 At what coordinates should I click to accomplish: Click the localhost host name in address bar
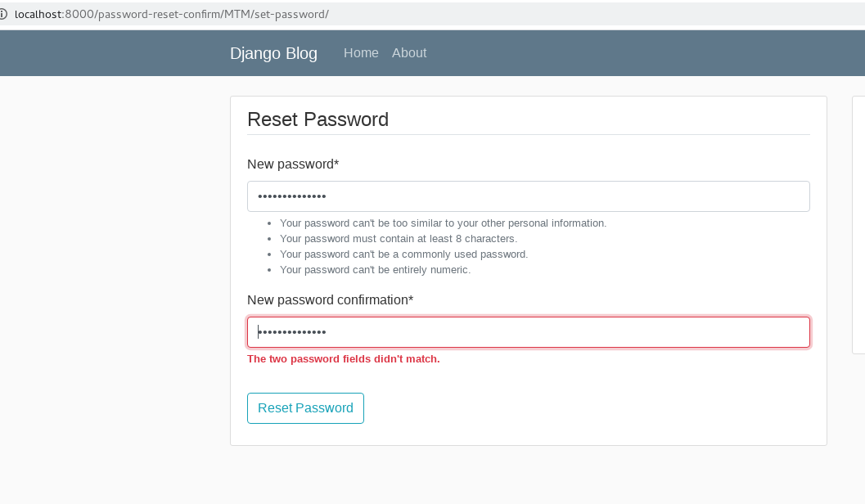38,14
